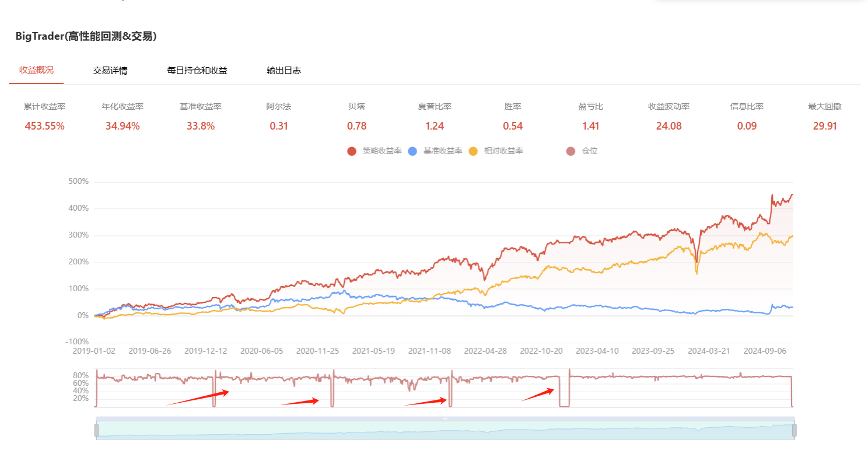Image resolution: width=868 pixels, height=450 pixels.
Task: Toggle the 仓位 legend series visibility
Action: pyautogui.click(x=571, y=151)
